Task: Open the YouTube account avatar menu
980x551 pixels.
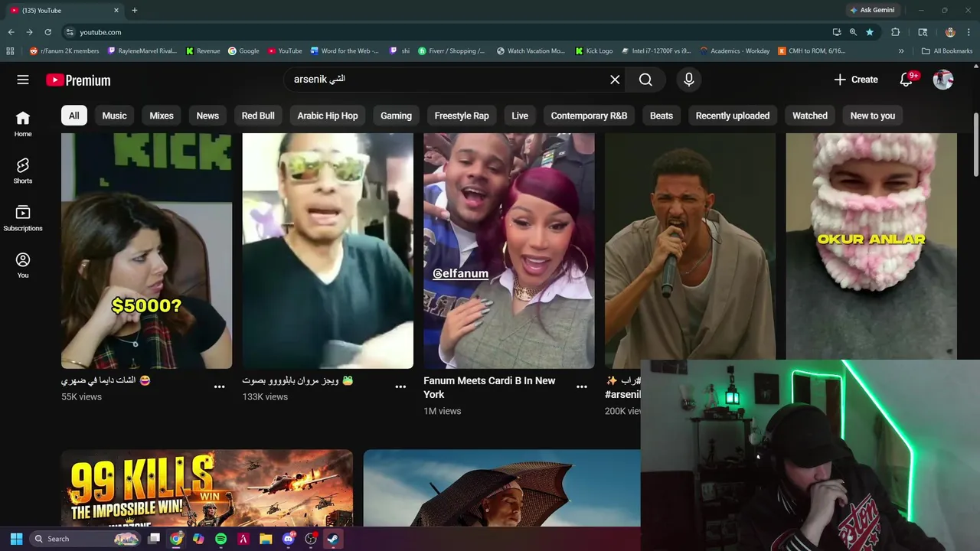Action: (943, 80)
